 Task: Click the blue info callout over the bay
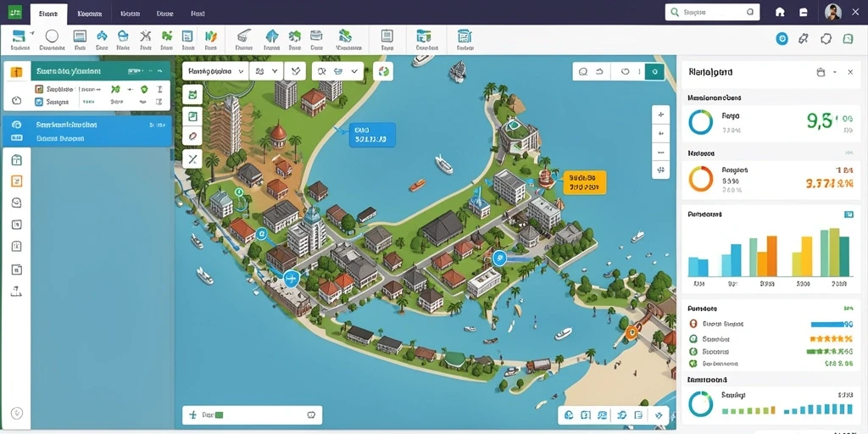point(372,135)
